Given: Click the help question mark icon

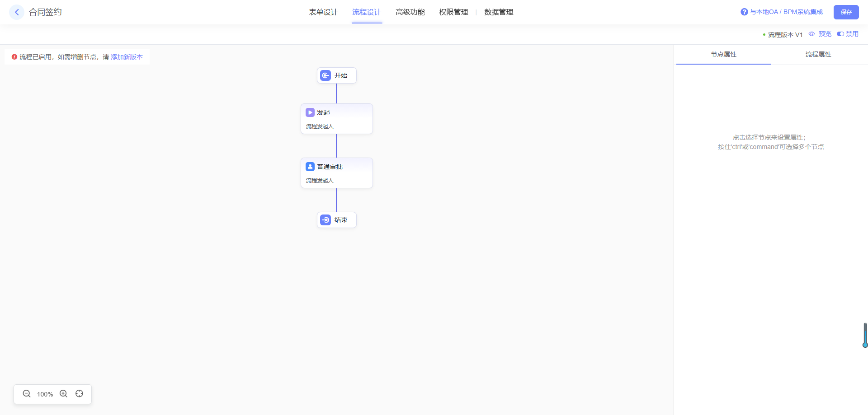Looking at the screenshot, I should click(744, 12).
